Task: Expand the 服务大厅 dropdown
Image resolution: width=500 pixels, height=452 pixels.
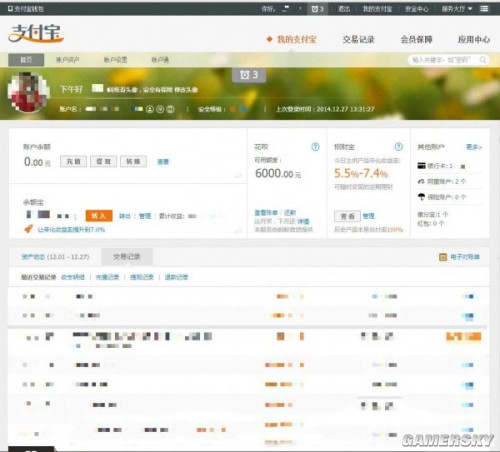Action: point(457,9)
